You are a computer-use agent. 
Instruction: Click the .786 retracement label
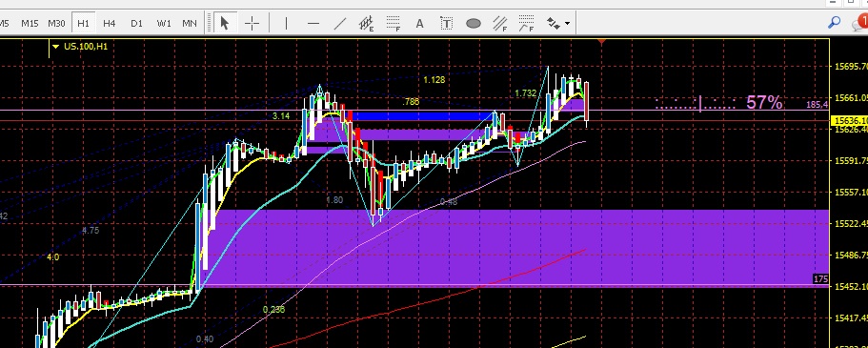point(411,102)
